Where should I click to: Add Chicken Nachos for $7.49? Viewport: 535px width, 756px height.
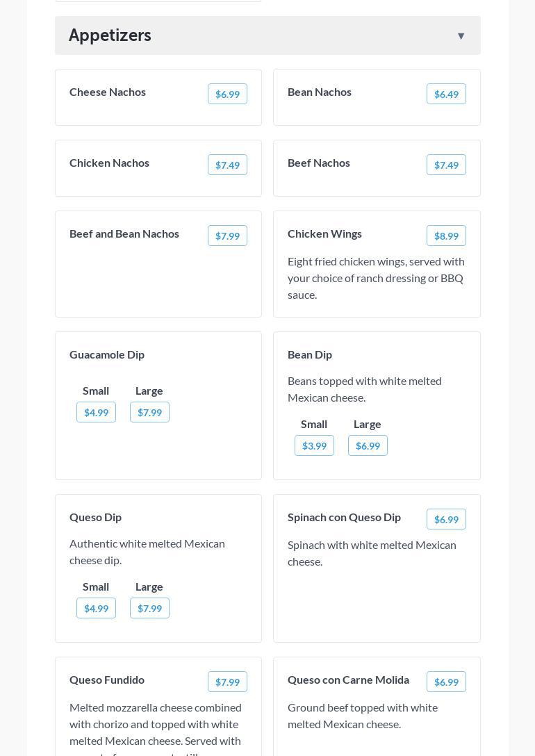tap(227, 165)
